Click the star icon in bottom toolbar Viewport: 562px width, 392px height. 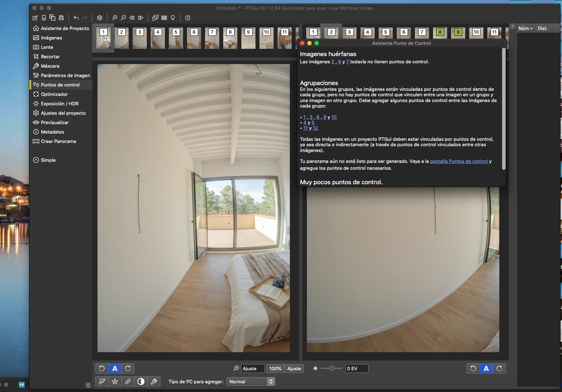point(115,382)
